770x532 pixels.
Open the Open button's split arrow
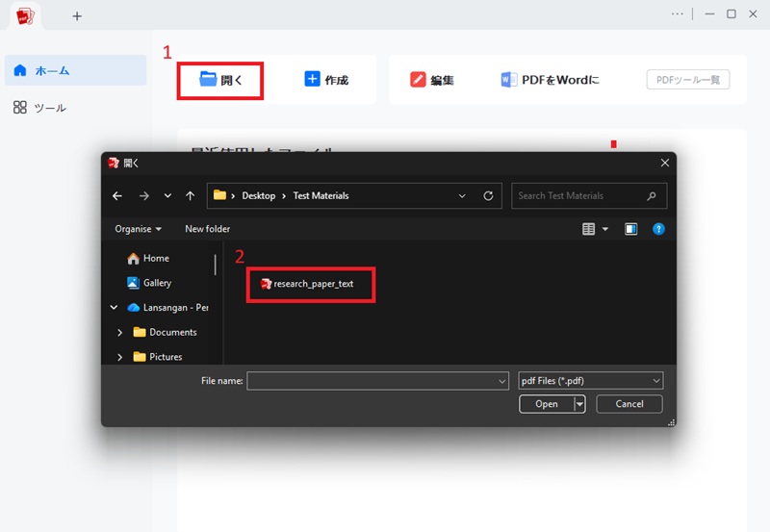tap(580, 404)
